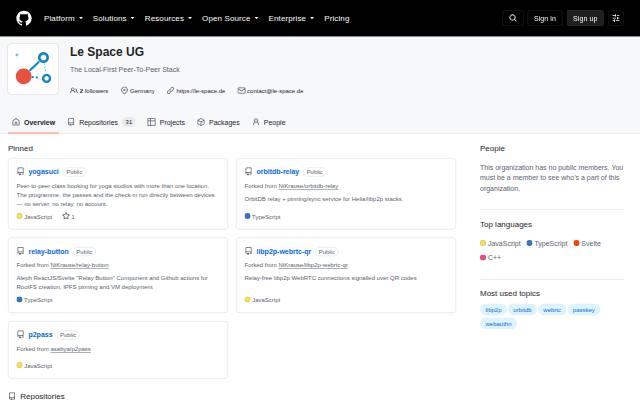Open the orbitdb-relay repository link
Image resolution: width=640 pixels, height=400 pixels.
(278, 171)
